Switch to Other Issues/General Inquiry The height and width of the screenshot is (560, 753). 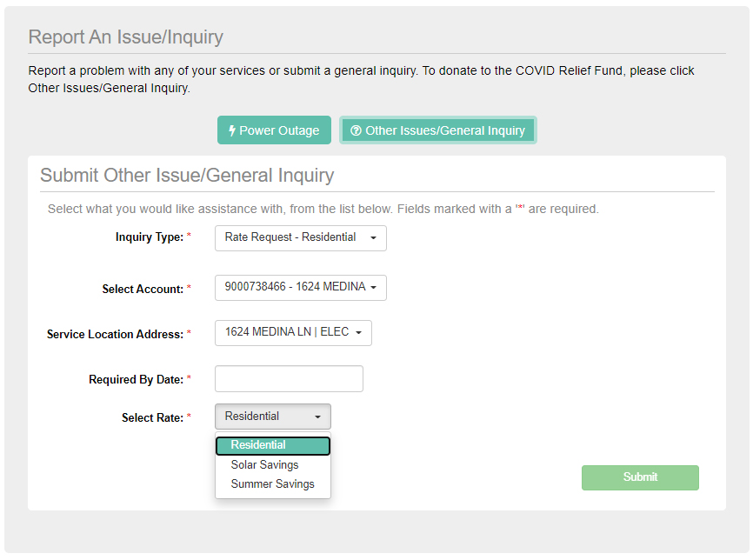coord(438,130)
